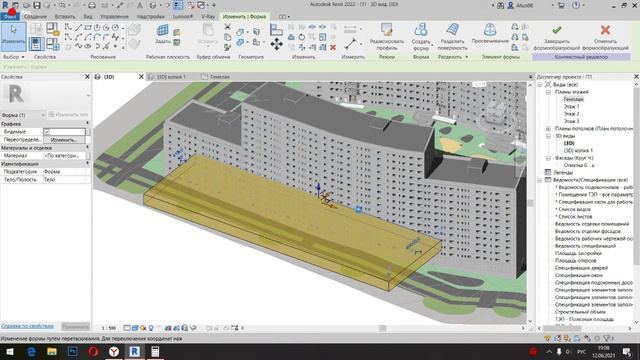
Task: Click the Cut clipboard icon
Action: 227,27
